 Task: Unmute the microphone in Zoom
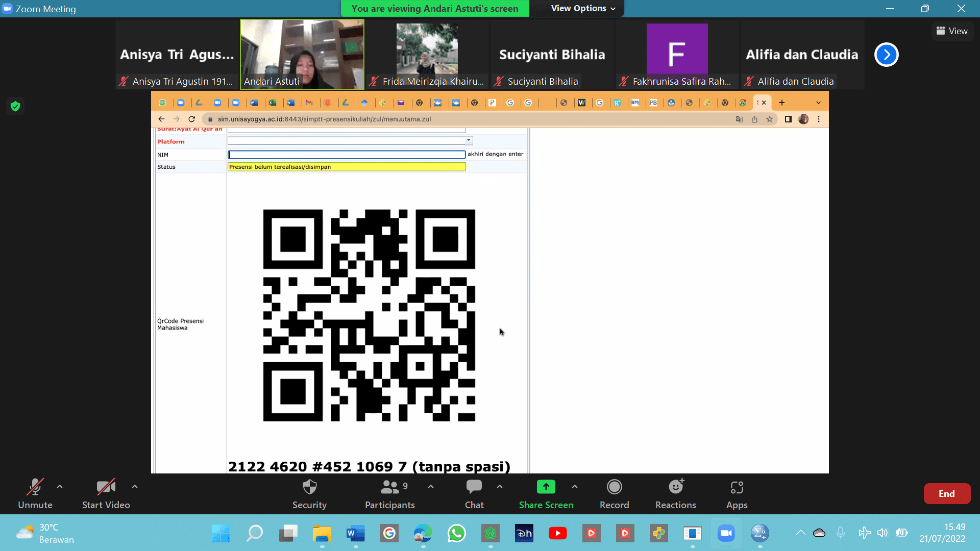point(35,493)
